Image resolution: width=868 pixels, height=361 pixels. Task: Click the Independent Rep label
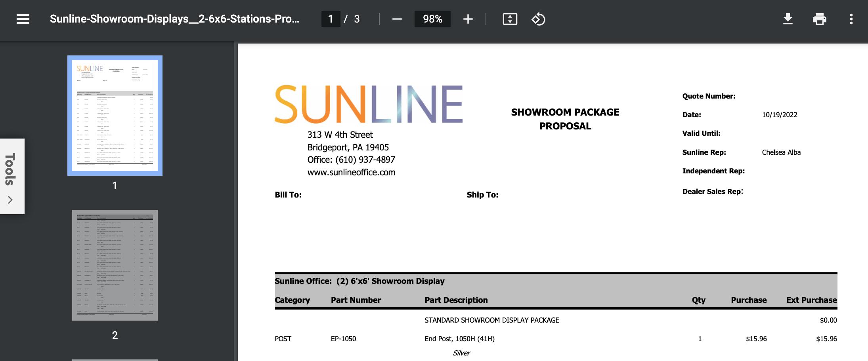point(713,171)
